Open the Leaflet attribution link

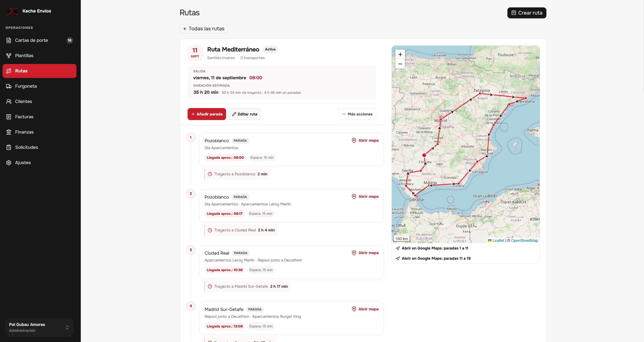[x=496, y=241]
